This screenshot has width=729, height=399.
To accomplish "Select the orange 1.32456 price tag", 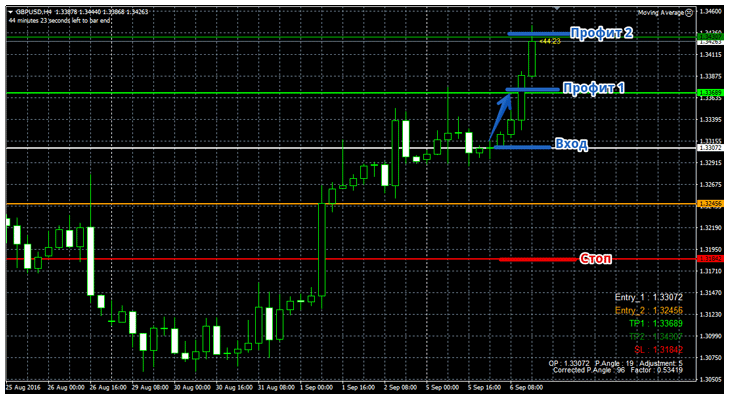I will [x=710, y=204].
